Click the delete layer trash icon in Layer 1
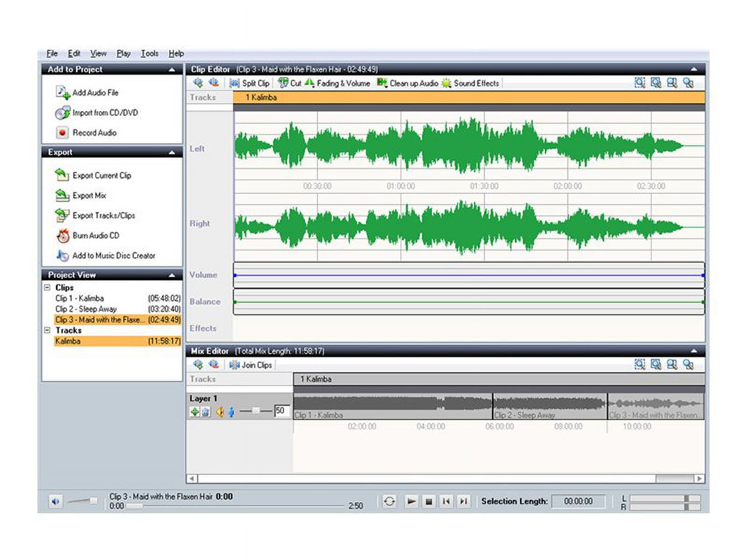Image resolution: width=747 pixels, height=560 pixels. point(205,412)
